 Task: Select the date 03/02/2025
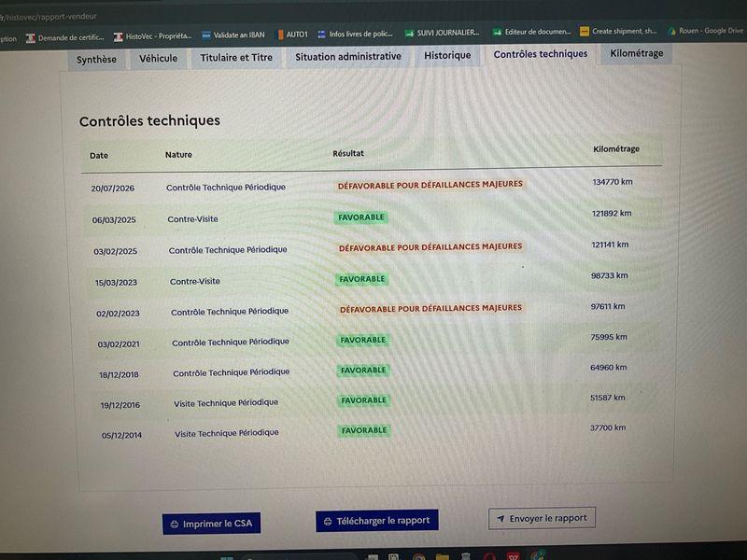coord(115,251)
